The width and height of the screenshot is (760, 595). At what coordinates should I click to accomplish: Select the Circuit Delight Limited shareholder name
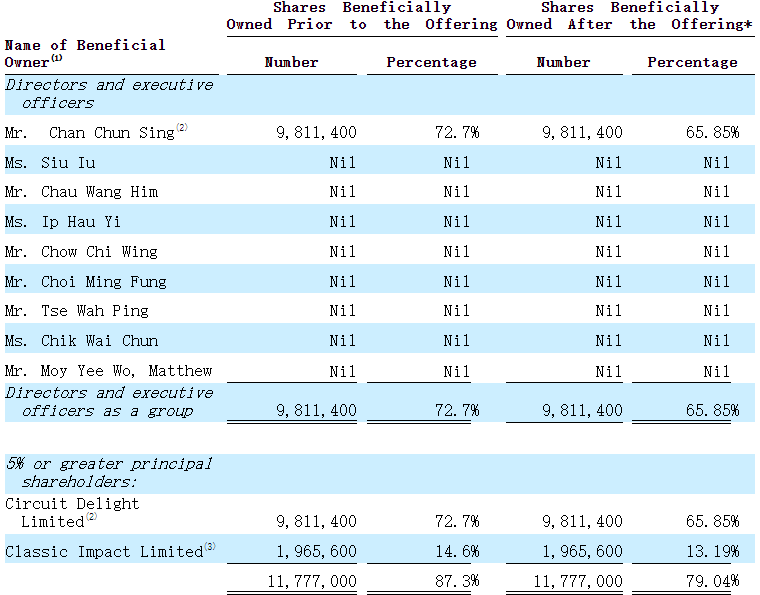coord(72,512)
